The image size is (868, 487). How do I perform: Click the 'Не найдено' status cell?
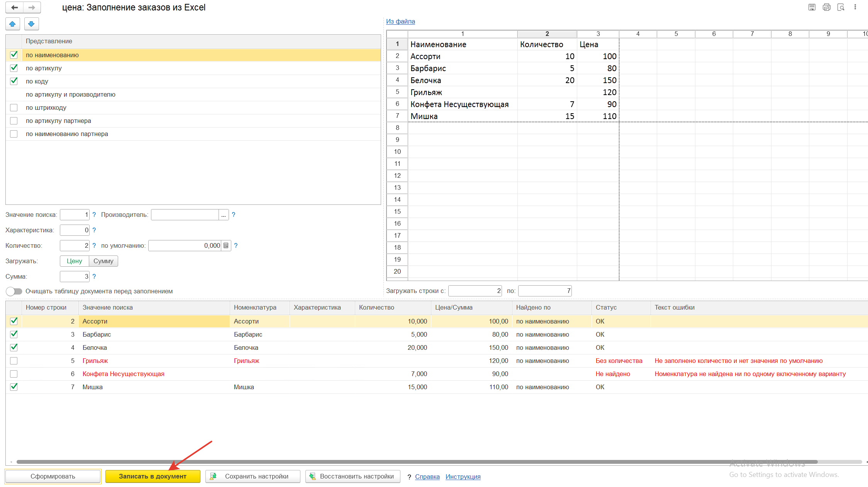[x=621, y=374]
